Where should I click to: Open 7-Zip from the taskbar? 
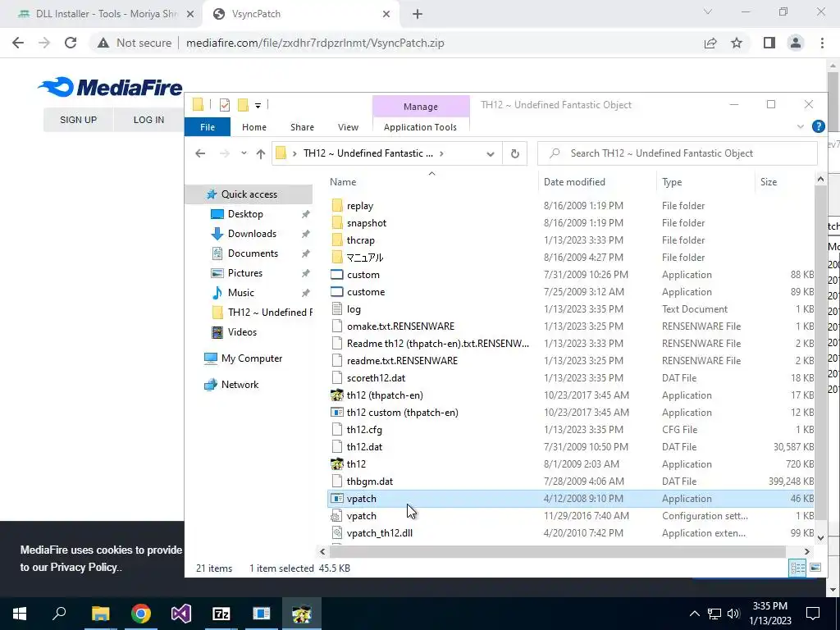coord(221,614)
